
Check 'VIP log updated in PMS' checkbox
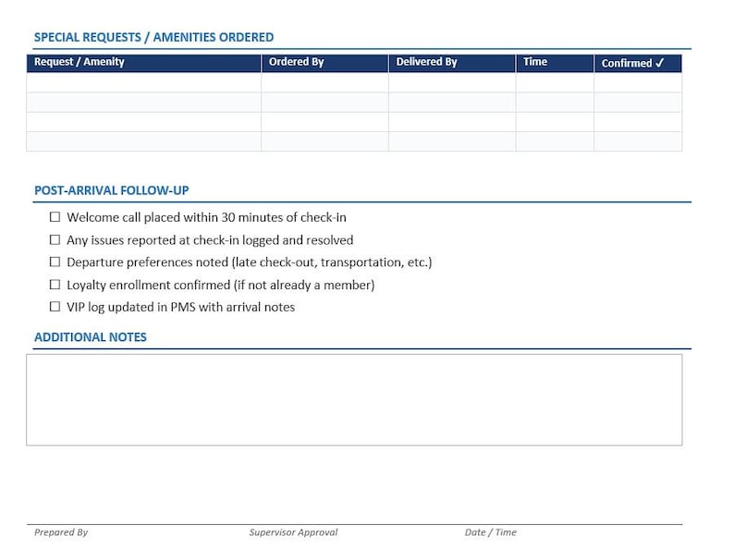point(55,307)
